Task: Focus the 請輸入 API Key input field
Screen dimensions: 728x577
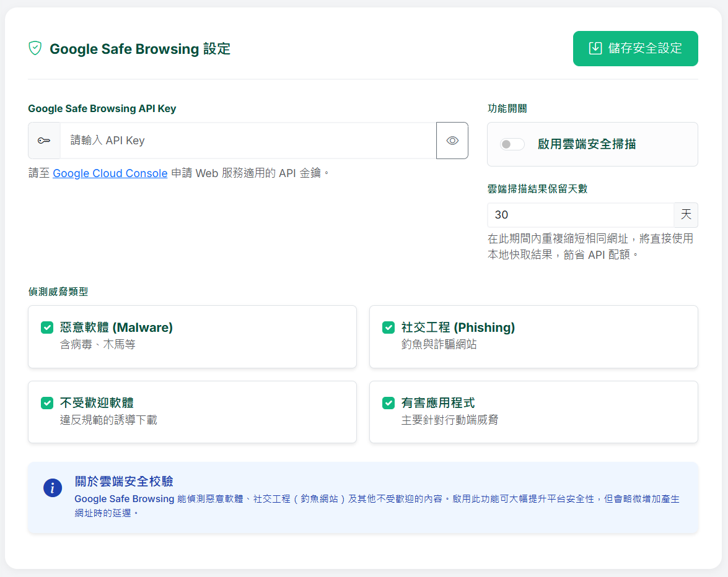Action: (x=248, y=141)
